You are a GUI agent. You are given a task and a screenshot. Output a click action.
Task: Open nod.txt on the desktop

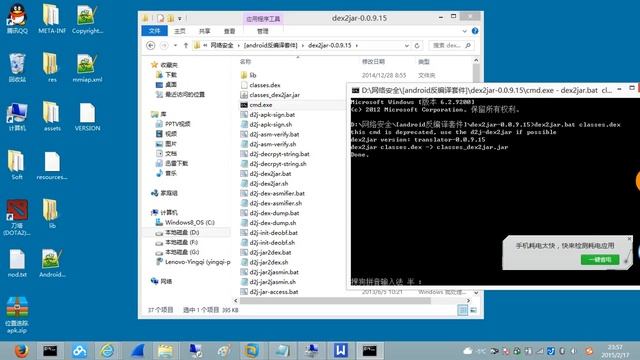(x=17, y=263)
